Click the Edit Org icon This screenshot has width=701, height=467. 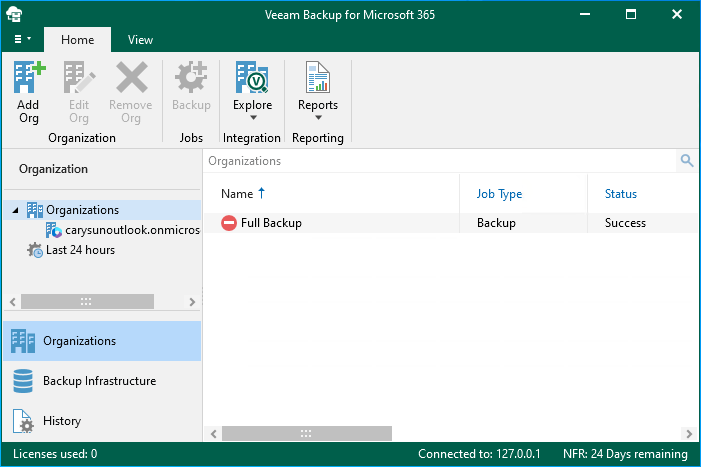pos(79,79)
